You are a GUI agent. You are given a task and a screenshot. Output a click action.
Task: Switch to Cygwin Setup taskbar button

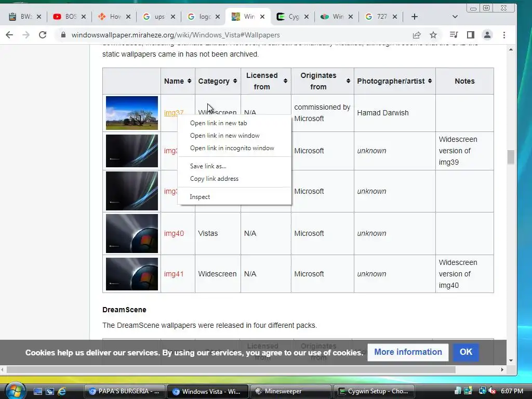(374, 391)
